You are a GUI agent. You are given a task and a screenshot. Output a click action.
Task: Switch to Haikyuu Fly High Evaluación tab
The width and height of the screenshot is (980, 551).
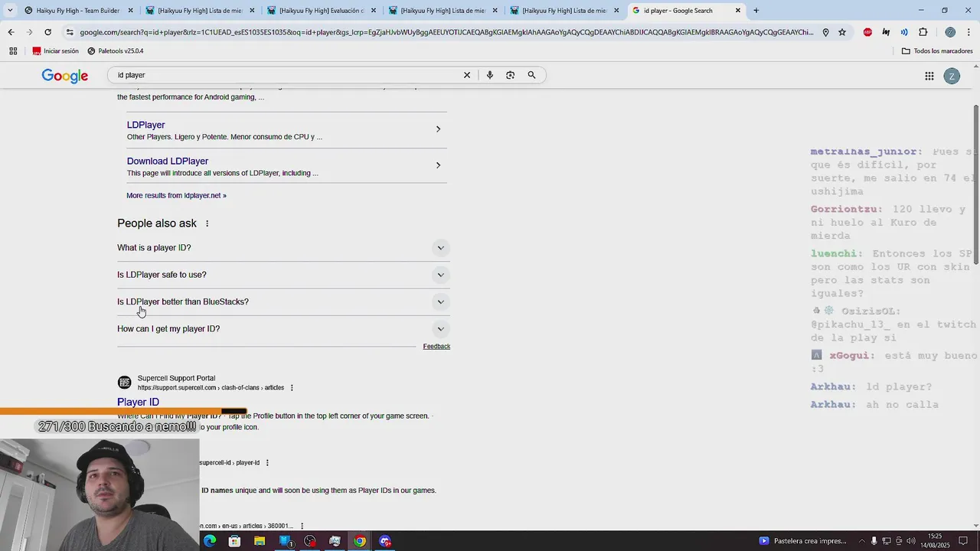(x=322, y=11)
